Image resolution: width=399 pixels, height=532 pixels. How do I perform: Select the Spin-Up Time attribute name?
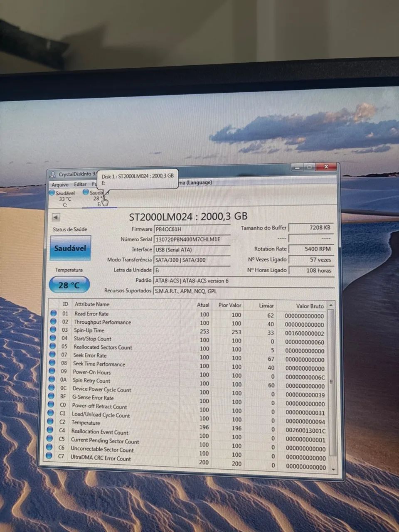pyautogui.click(x=89, y=330)
